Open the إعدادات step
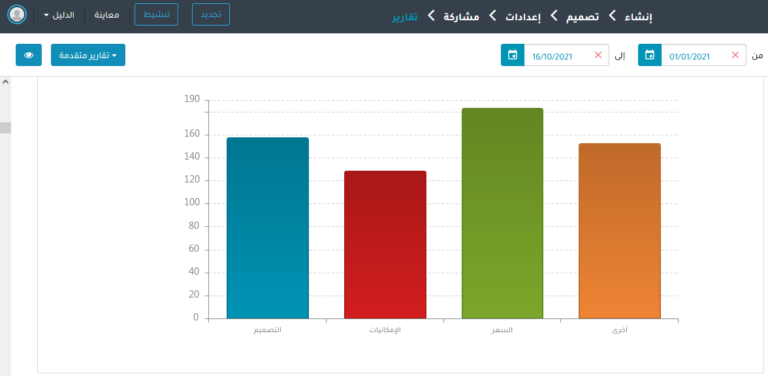The image size is (768, 376). [x=523, y=17]
